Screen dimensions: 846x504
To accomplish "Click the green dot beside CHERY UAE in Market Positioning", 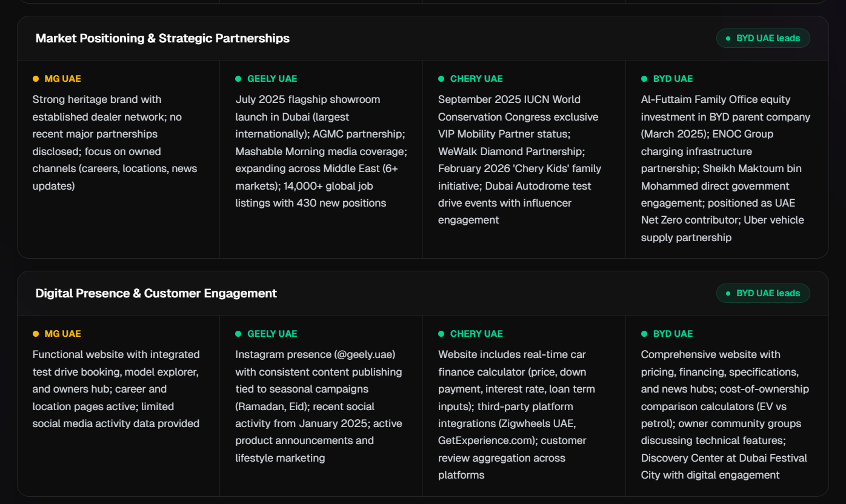I will tap(441, 79).
